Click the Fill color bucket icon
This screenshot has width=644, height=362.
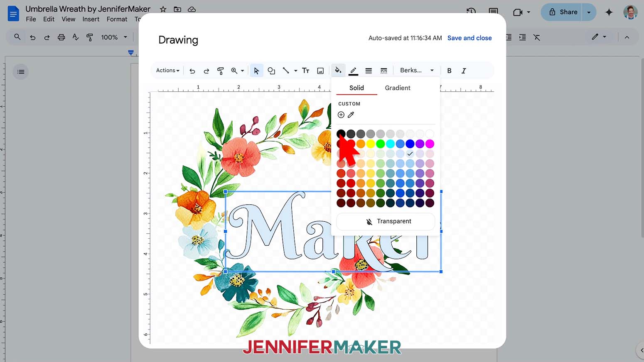[338, 71]
